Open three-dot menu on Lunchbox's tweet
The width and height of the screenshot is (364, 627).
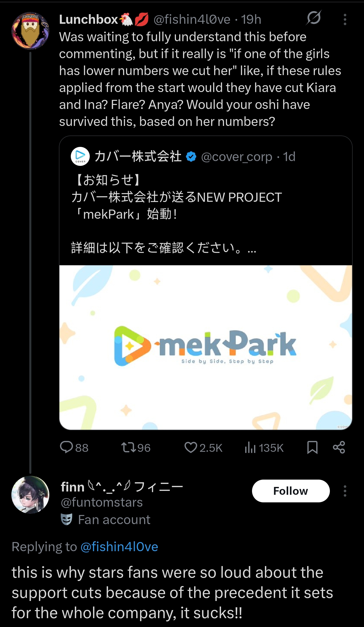click(345, 19)
